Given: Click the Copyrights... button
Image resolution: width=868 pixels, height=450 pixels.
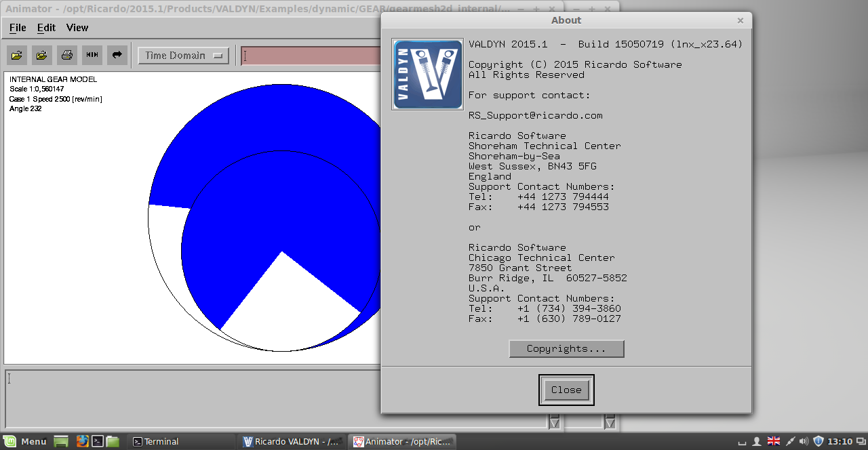Looking at the screenshot, I should pyautogui.click(x=566, y=349).
